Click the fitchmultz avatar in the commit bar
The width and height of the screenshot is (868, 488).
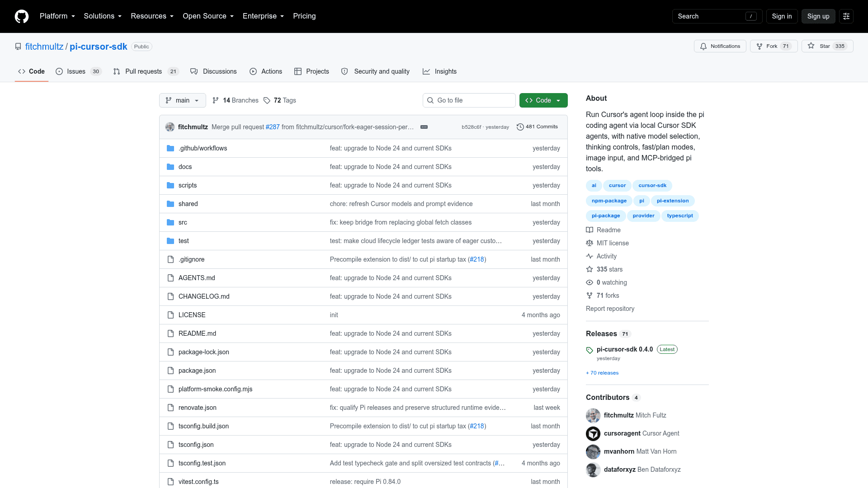[170, 127]
